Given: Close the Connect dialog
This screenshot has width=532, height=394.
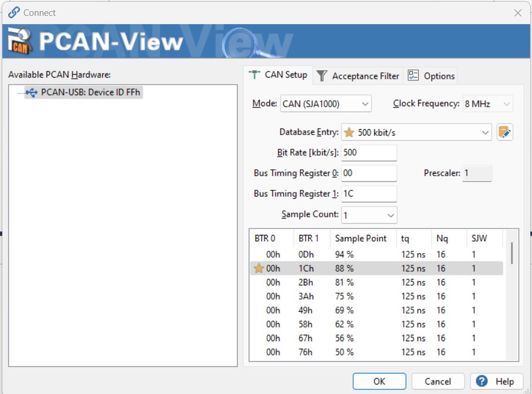Looking at the screenshot, I should pos(518,13).
